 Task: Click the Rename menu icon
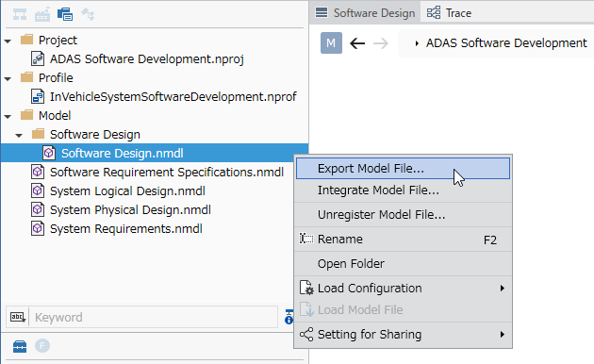click(x=306, y=239)
